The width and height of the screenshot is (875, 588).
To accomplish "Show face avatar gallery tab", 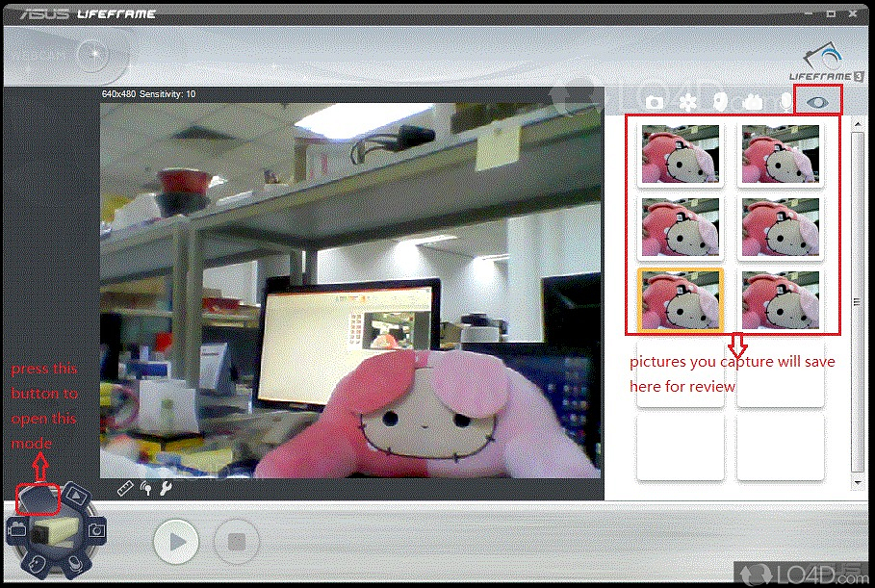I will coord(720,102).
